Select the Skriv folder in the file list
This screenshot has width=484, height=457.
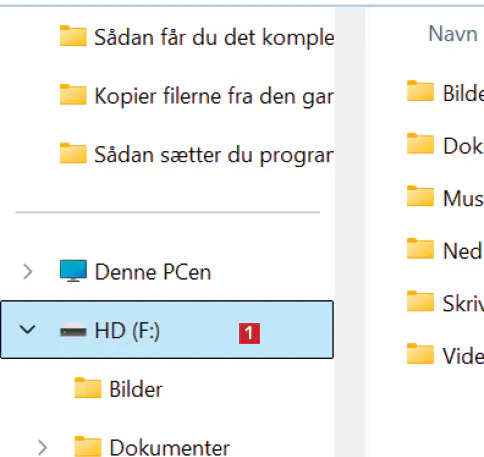[x=445, y=303]
